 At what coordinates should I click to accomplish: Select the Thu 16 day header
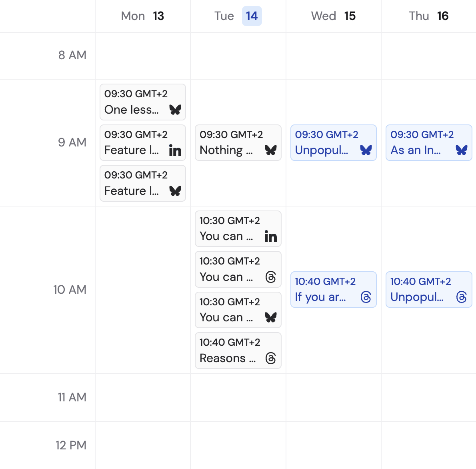click(428, 16)
